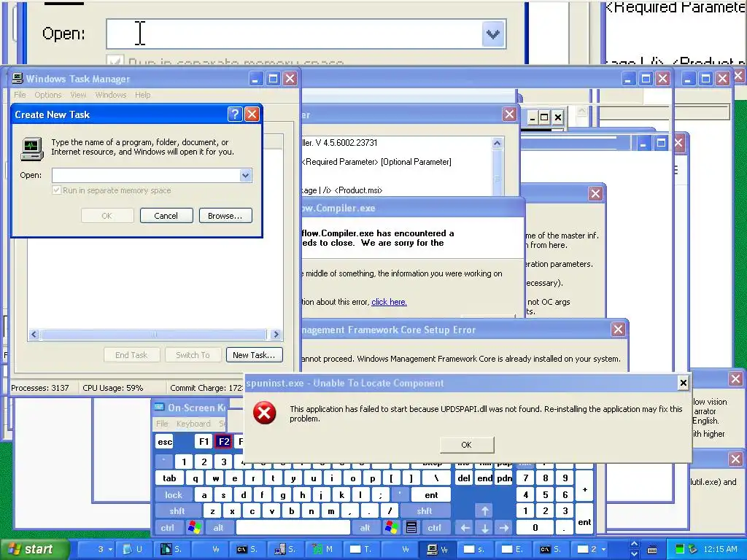The image size is (747, 560).
Task: Click the left arrow of Task Manager horizontal scrollbar
Action: (x=34, y=334)
